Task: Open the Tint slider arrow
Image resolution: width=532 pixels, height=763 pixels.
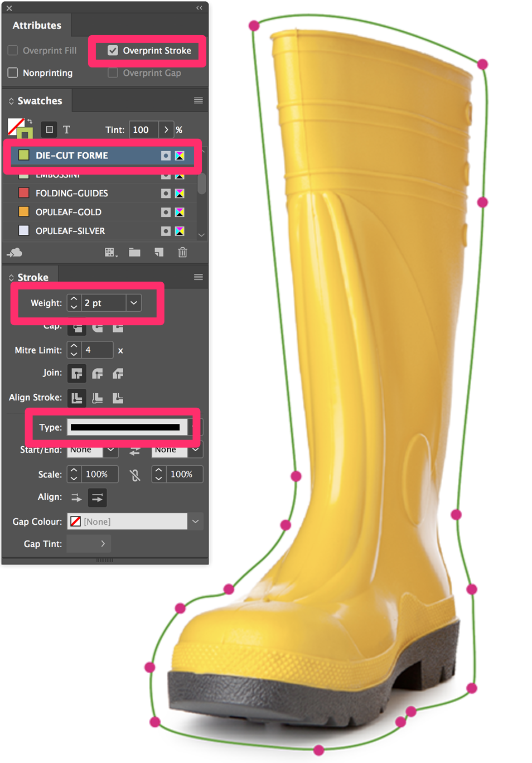Action: click(x=166, y=130)
